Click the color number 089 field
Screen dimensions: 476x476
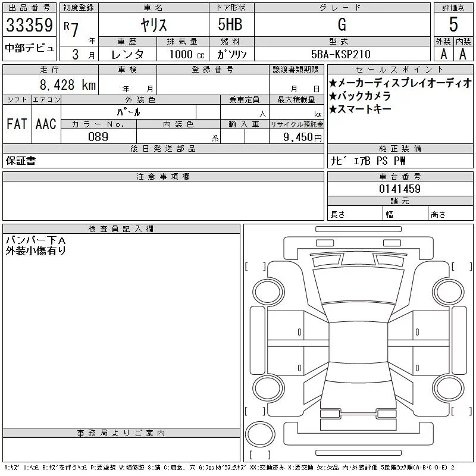coord(98,137)
